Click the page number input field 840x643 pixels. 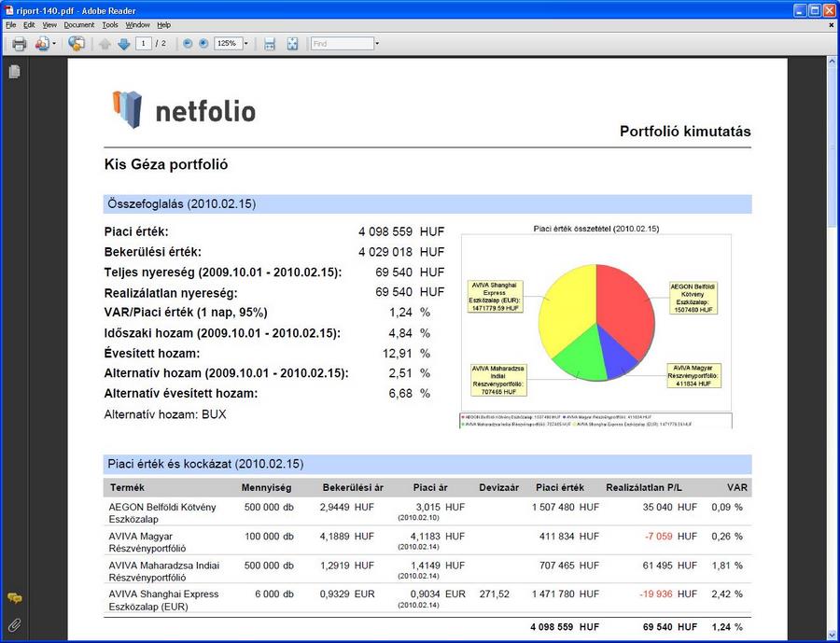tap(144, 44)
